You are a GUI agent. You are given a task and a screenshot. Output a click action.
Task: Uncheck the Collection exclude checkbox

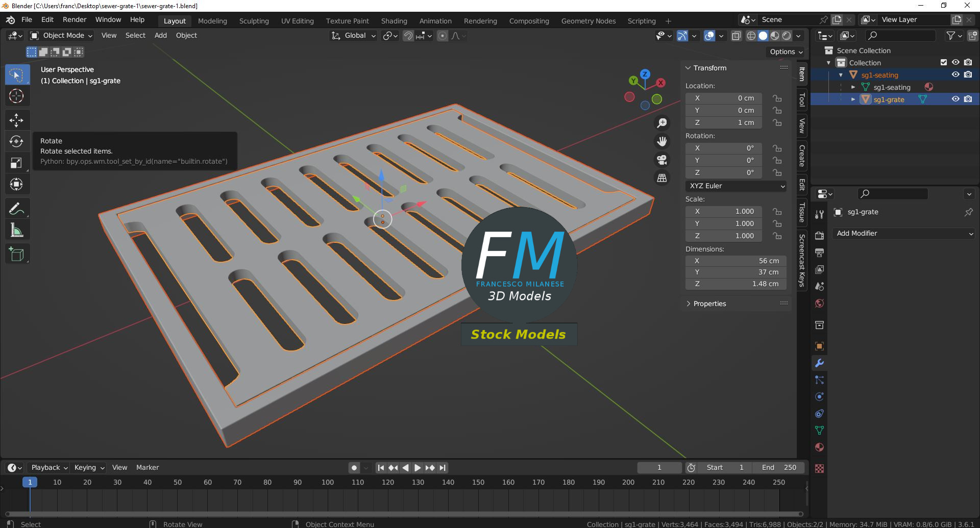pos(944,62)
